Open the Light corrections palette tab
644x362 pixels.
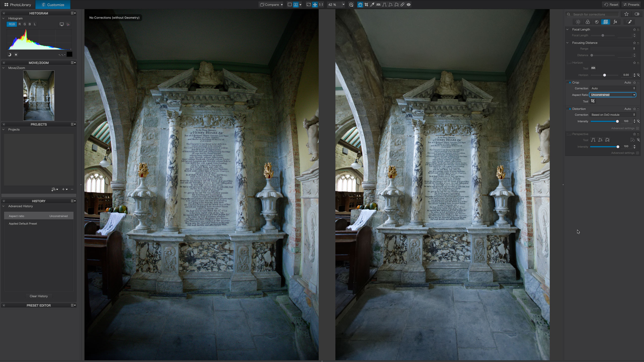click(x=578, y=22)
